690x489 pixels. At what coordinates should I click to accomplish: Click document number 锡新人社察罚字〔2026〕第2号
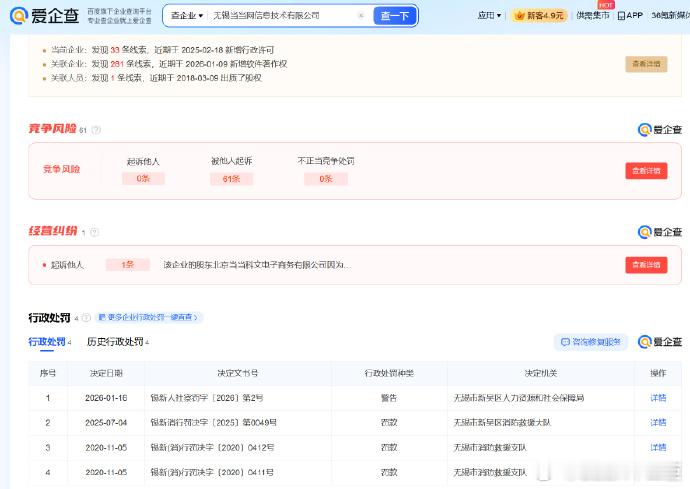coord(207,398)
